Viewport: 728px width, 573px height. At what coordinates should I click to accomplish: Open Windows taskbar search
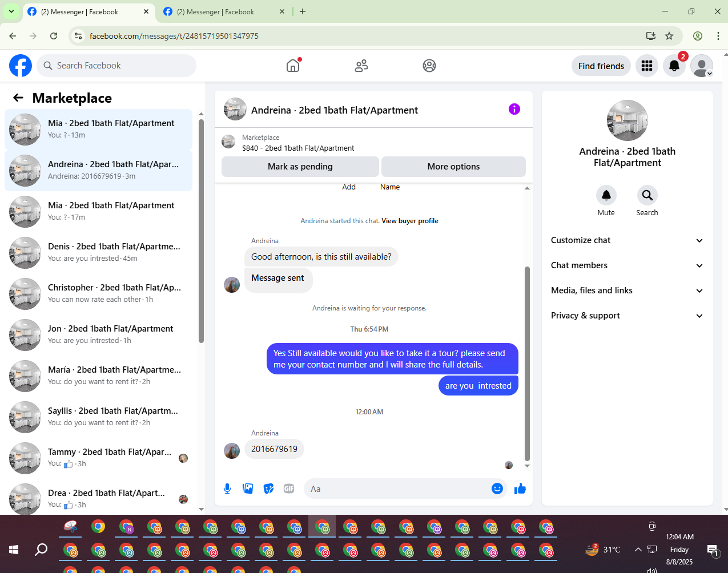point(41,550)
